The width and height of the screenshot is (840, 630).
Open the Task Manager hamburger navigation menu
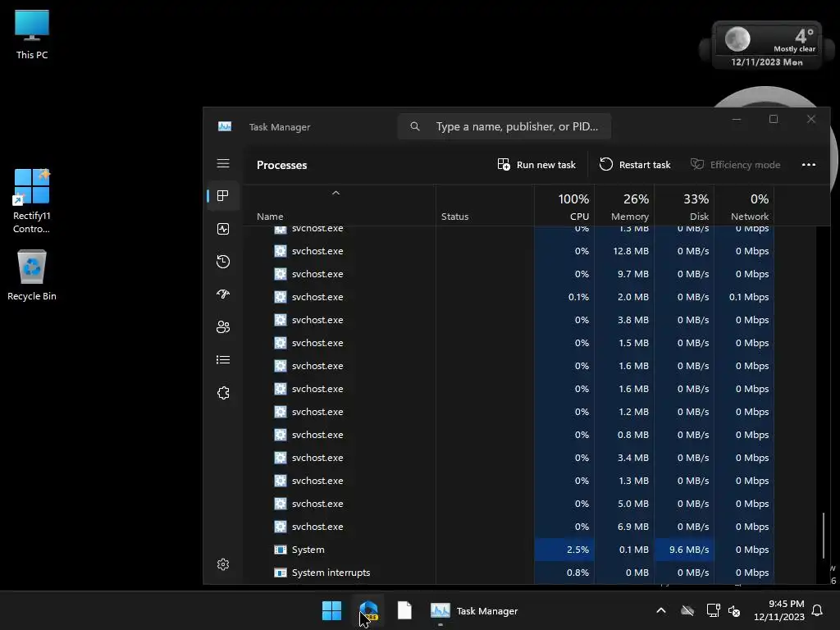pos(223,163)
